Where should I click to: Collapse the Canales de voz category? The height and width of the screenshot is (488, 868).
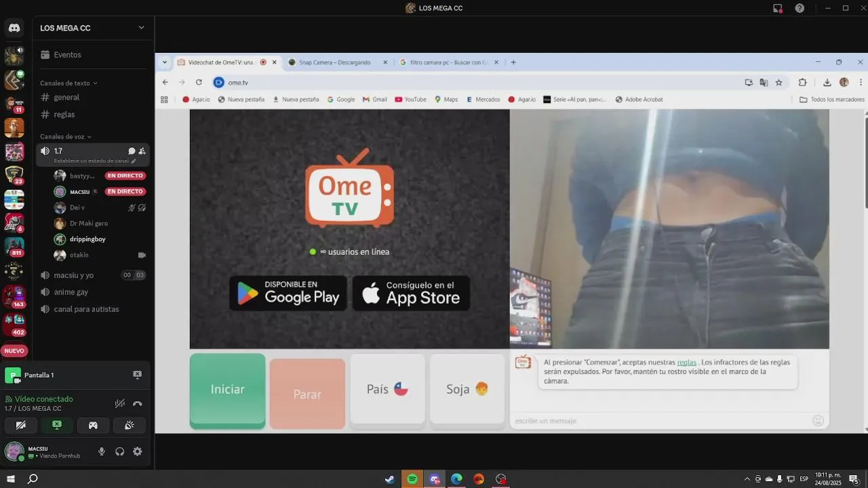[x=65, y=137]
